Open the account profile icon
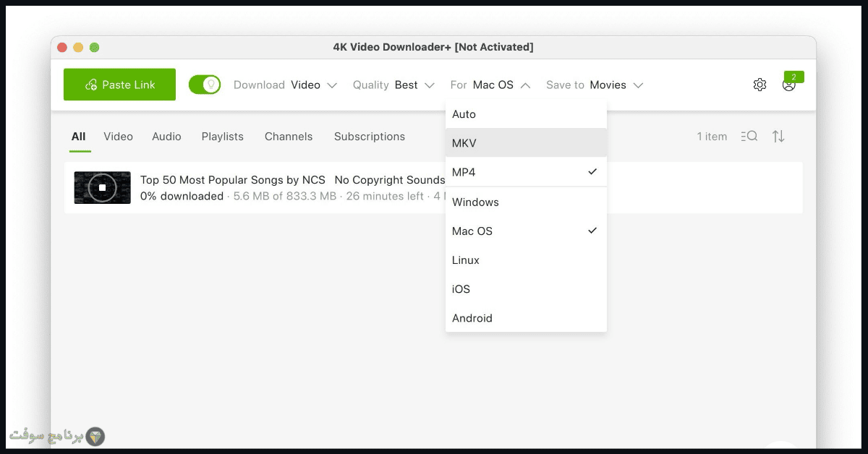Viewport: 868px width, 454px height. click(x=788, y=85)
